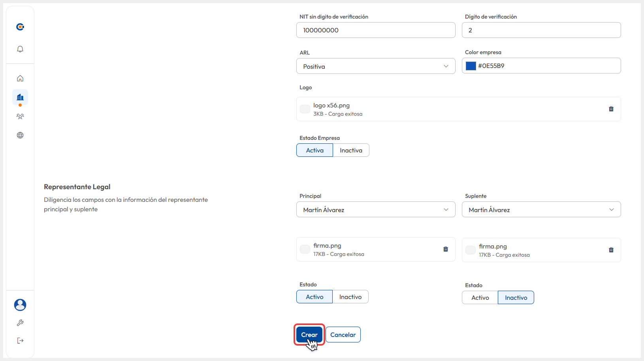
Task: Click the globe icon in sidebar
Action: (20, 135)
